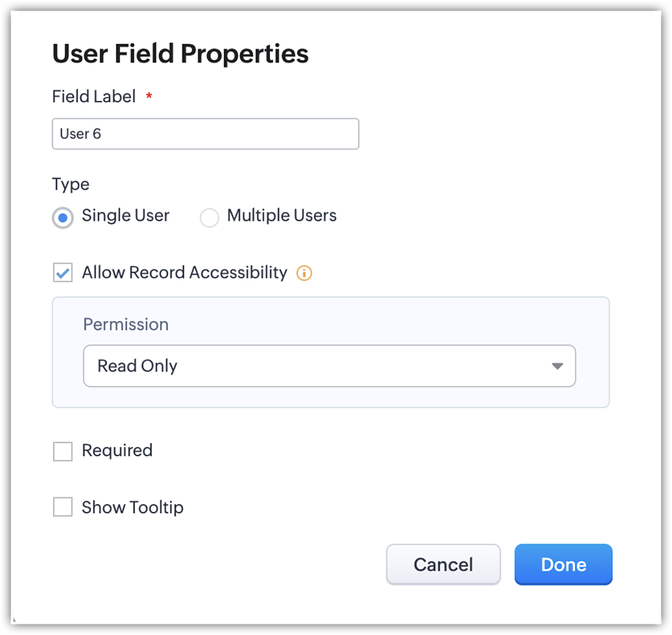Click the Multiple Users option text

(x=282, y=216)
